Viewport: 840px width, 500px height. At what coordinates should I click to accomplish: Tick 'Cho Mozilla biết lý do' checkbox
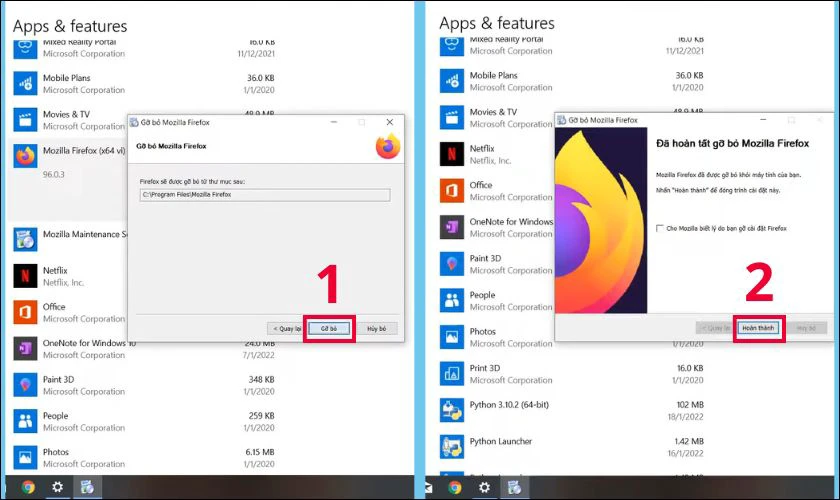click(660, 228)
